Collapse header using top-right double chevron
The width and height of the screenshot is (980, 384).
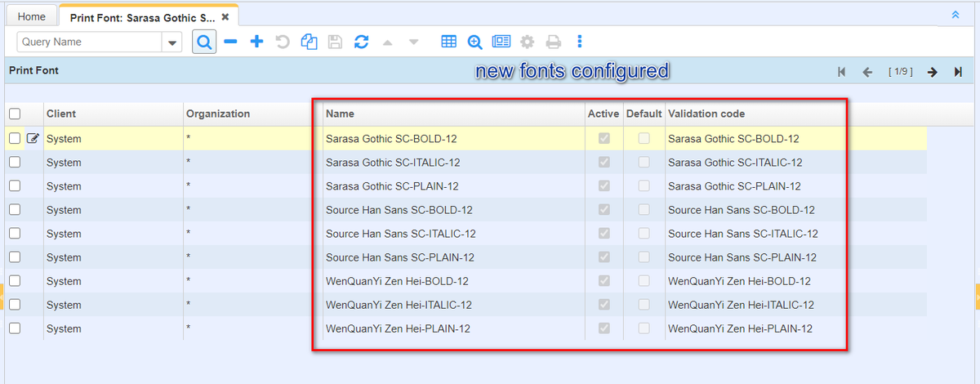coord(955,15)
